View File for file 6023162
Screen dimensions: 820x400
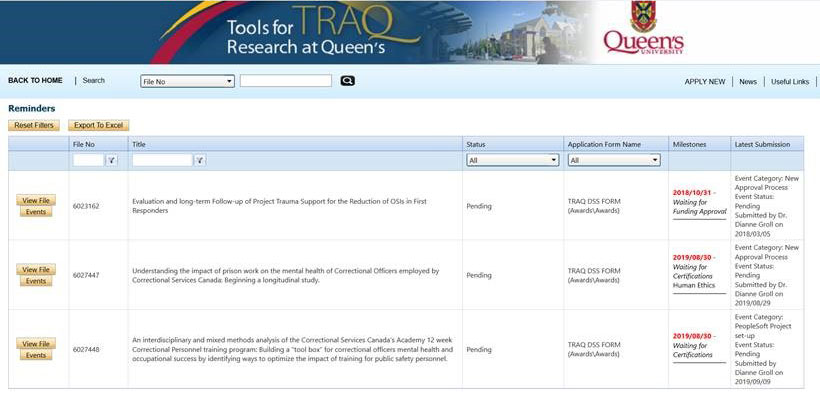36,200
